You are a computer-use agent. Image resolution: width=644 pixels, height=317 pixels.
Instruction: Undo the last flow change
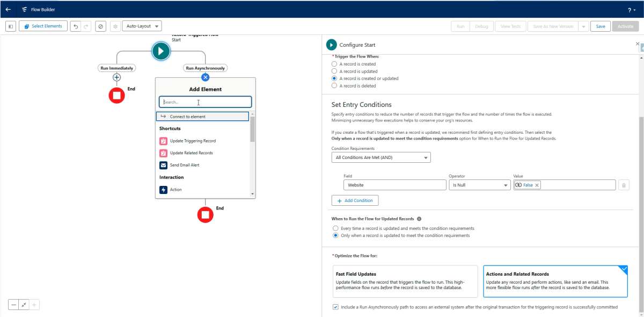point(76,26)
